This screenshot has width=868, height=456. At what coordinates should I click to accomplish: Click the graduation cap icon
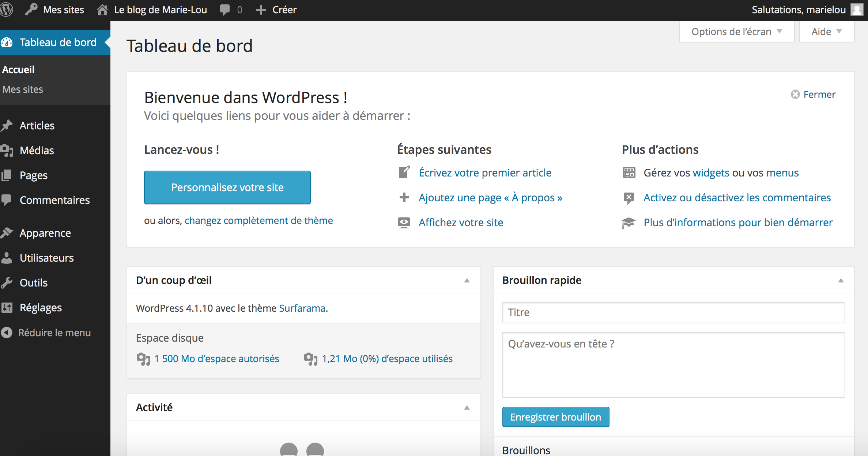[x=629, y=223]
